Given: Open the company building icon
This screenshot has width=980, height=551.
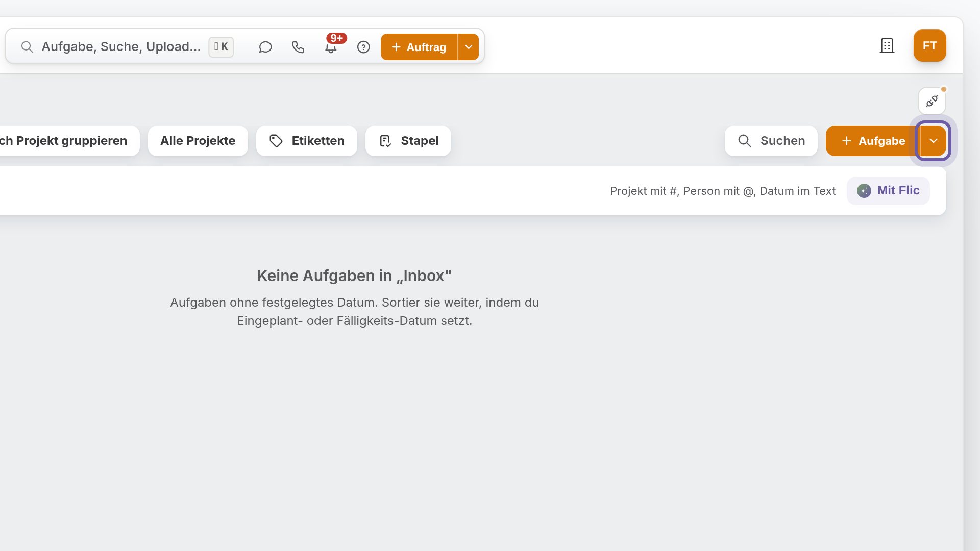Looking at the screenshot, I should (x=887, y=45).
